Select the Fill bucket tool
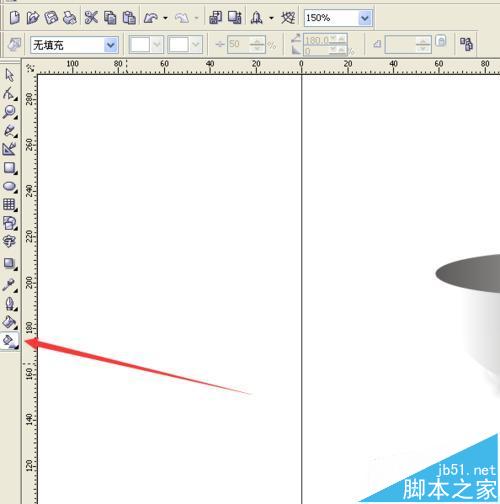Screen dimensions: 500x504 [x=10, y=322]
